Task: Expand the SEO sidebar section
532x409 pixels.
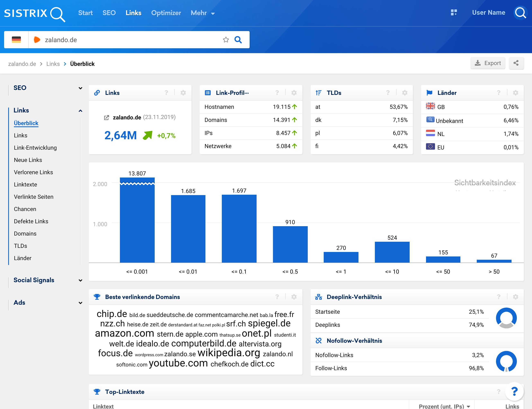Action: pyautogui.click(x=80, y=88)
